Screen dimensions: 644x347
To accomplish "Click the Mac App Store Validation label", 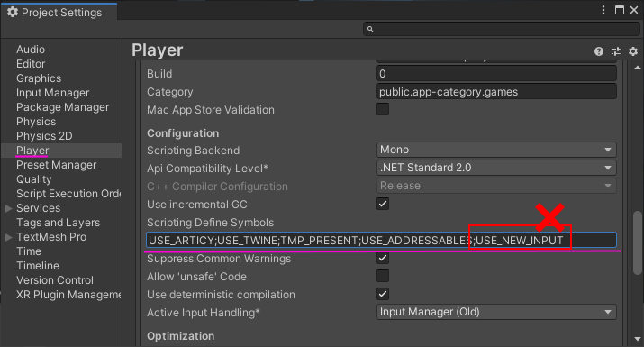I will (x=211, y=110).
